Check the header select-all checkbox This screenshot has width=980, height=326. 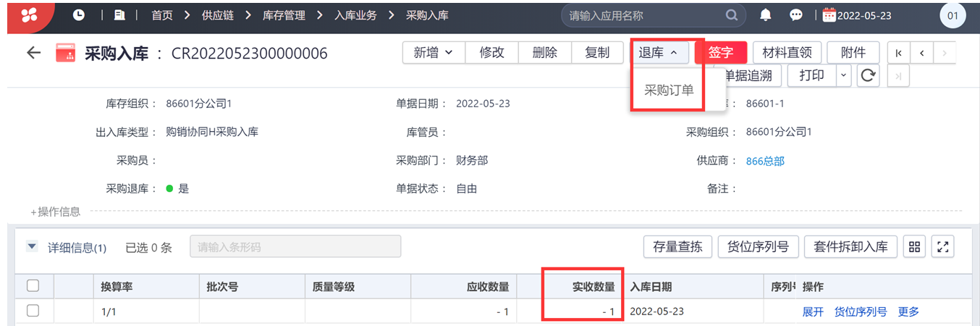click(x=33, y=285)
